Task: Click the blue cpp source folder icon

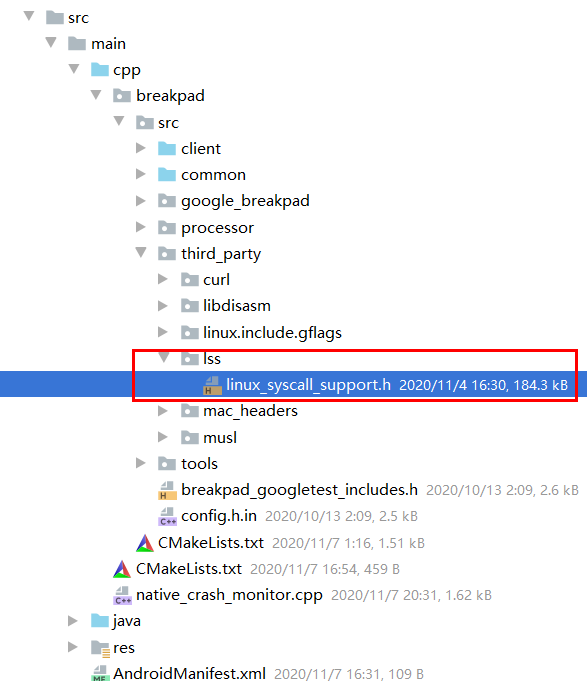Action: (100, 69)
